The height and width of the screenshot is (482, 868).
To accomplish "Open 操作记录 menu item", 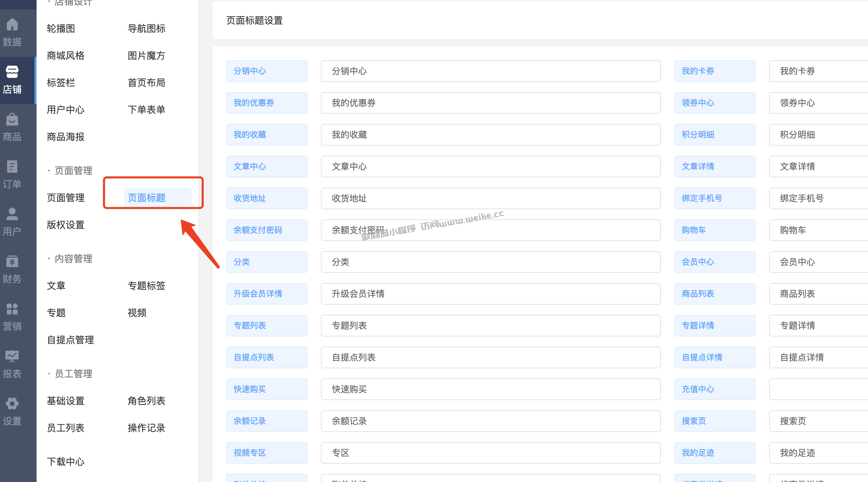I will pos(147,428).
